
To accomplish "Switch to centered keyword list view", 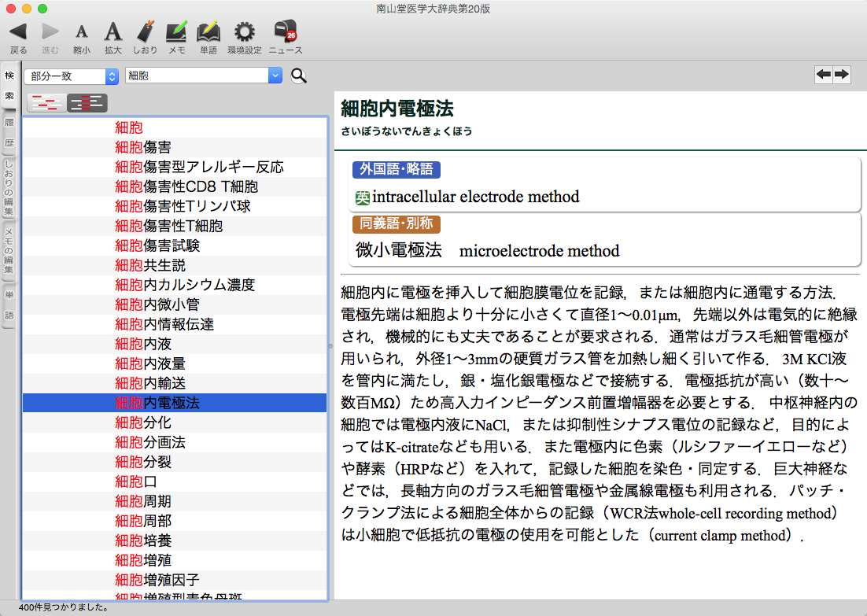I will click(87, 103).
